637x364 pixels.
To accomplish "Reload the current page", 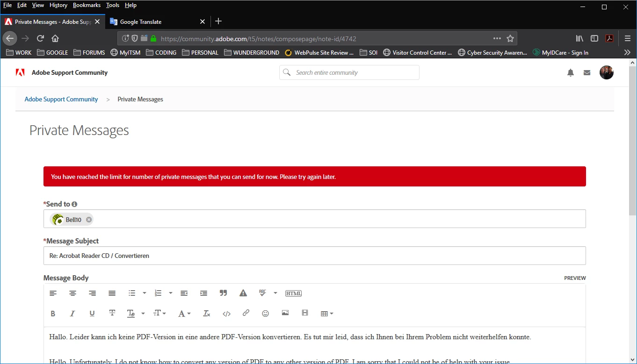I will click(40, 38).
